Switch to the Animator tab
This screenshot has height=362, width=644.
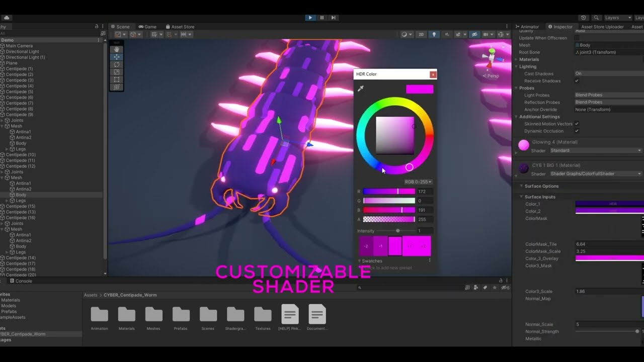tap(527, 27)
